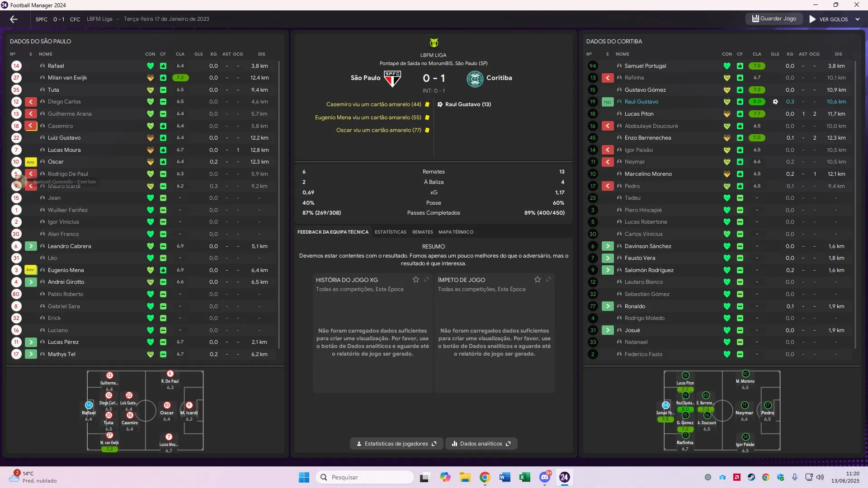Click yellow card badge next to Oscar
This screenshot has height=488, width=868.
pos(31,162)
